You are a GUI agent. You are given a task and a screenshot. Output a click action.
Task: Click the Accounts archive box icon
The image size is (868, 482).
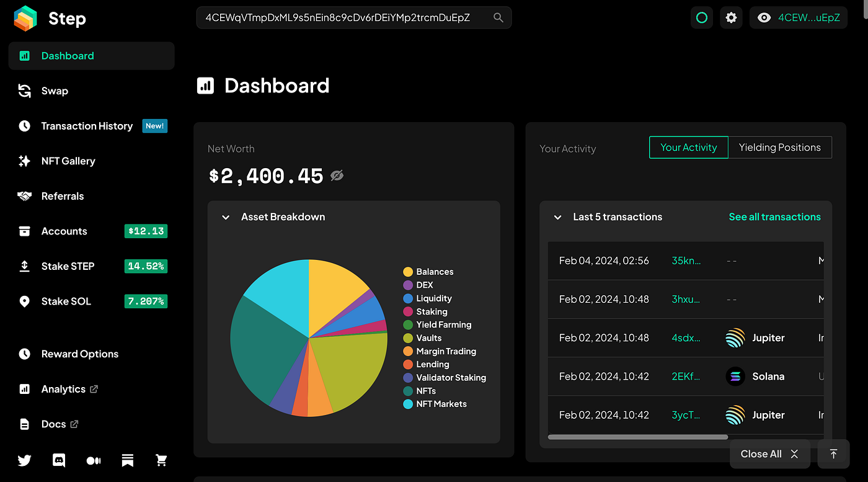[x=24, y=231]
